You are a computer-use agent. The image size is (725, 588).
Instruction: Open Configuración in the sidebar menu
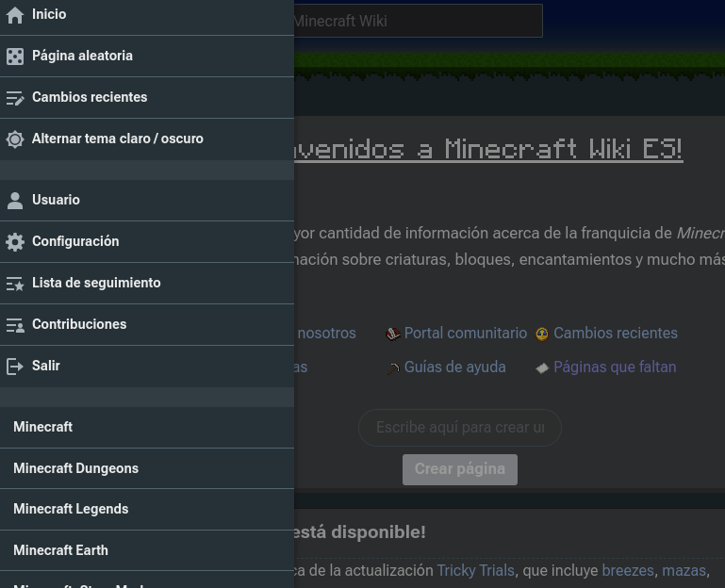(x=147, y=242)
